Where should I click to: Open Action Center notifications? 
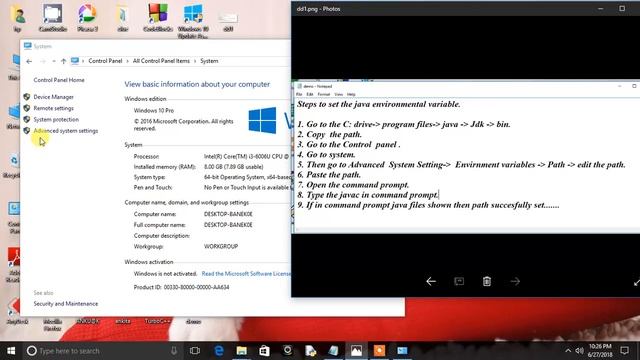pos(624,351)
